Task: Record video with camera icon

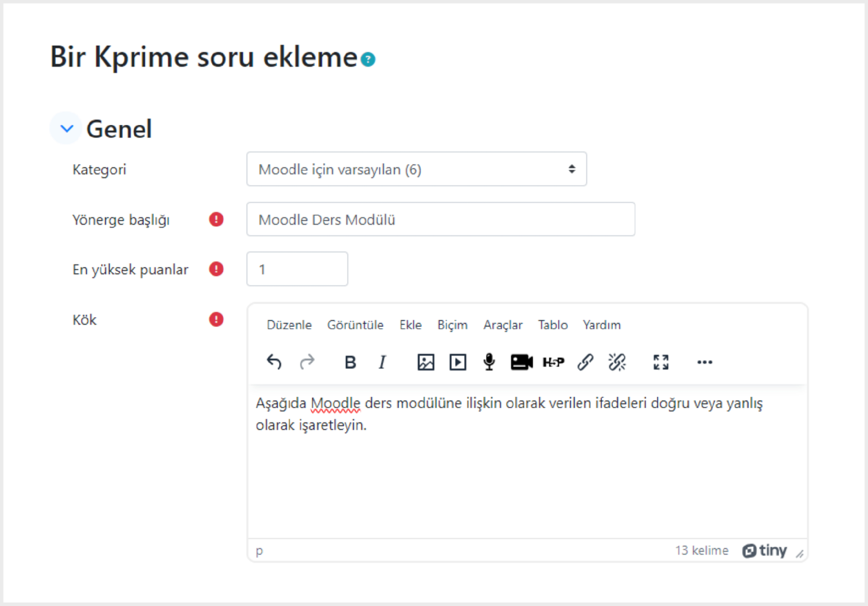Action: tap(522, 362)
